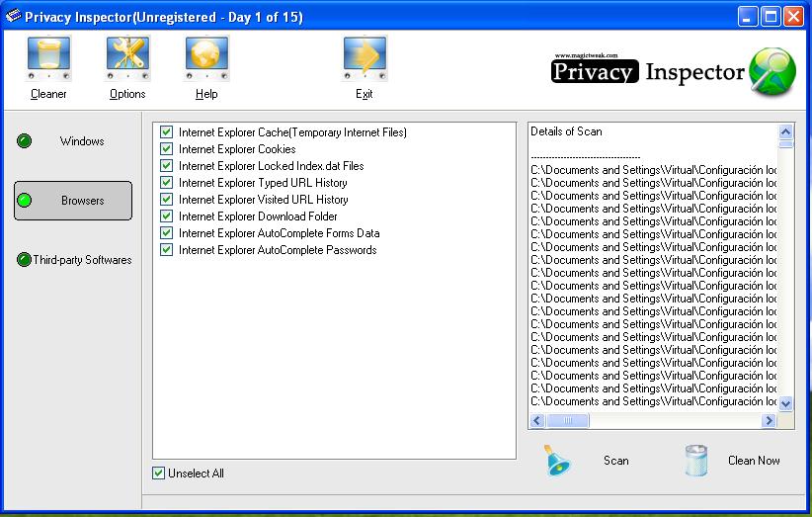Viewport: 812px width, 517px height.
Task: Select the Browsers category tab
Action: click(x=73, y=201)
